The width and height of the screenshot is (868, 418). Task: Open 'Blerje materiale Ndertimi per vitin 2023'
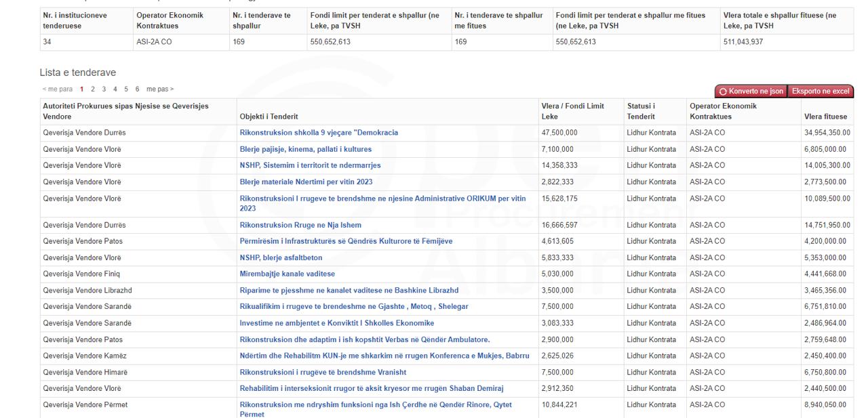(306, 182)
